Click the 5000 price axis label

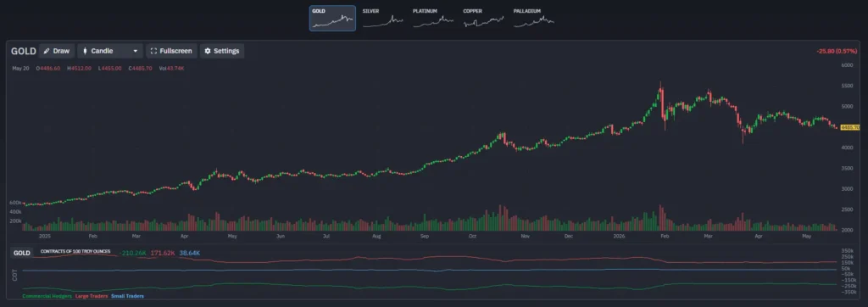pyautogui.click(x=847, y=107)
